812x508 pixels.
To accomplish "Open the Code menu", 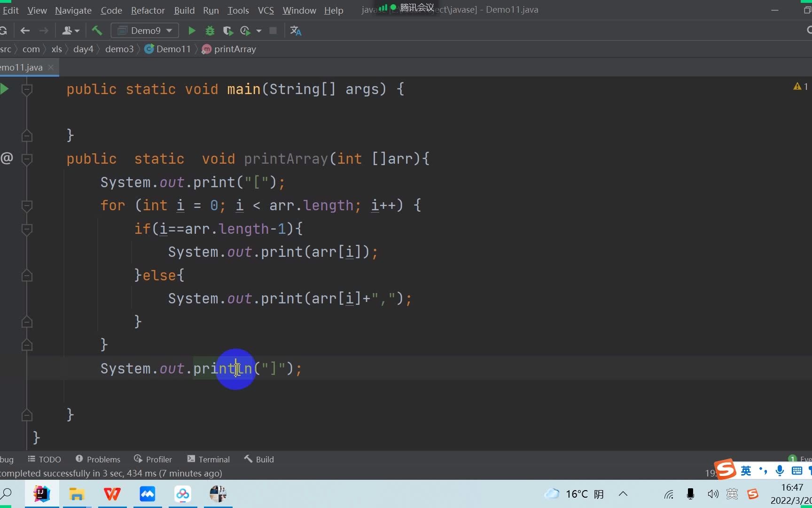I will [x=111, y=10].
